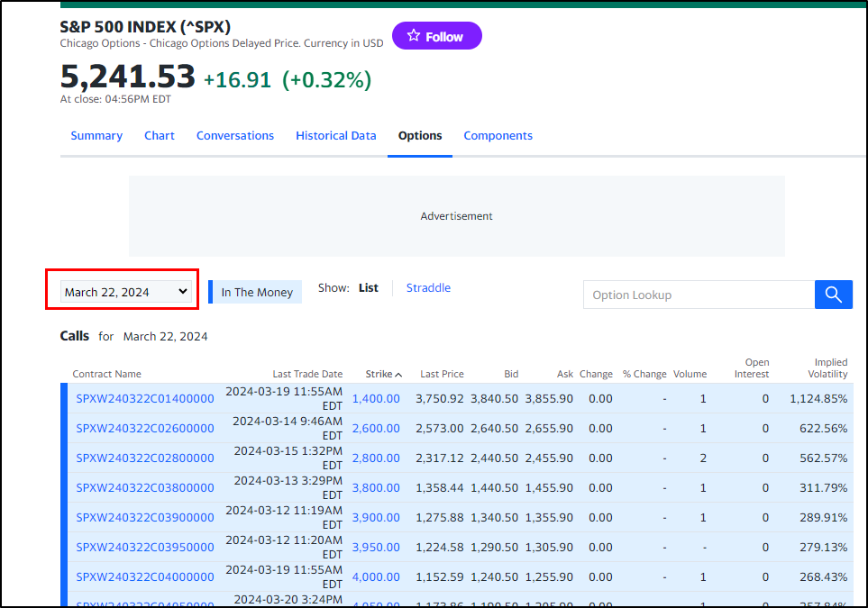Screen dimensions: 868x608
Task: Open the Chart tab
Action: click(x=160, y=135)
